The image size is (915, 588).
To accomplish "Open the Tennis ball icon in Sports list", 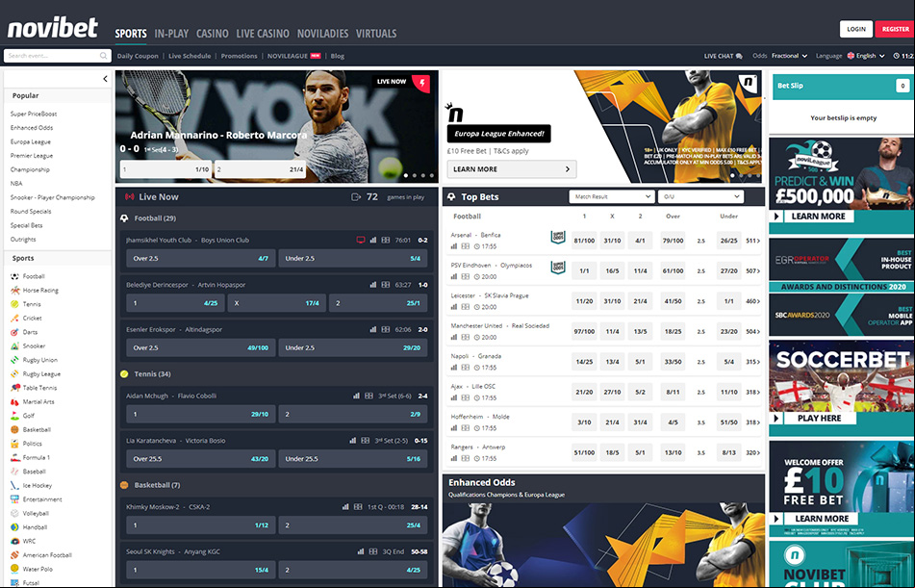I will (x=14, y=304).
